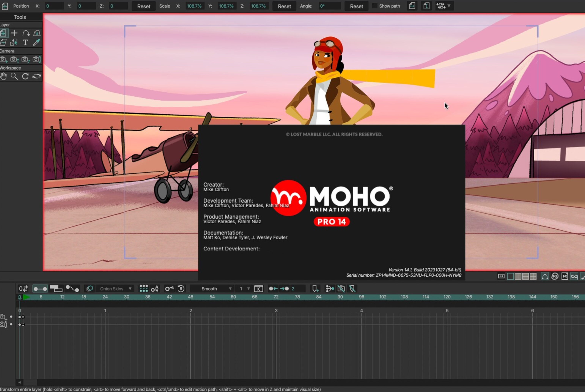Viewport: 585px width, 392px height.
Task: Select the four-pane viewport layout
Action: pyautogui.click(x=533, y=276)
